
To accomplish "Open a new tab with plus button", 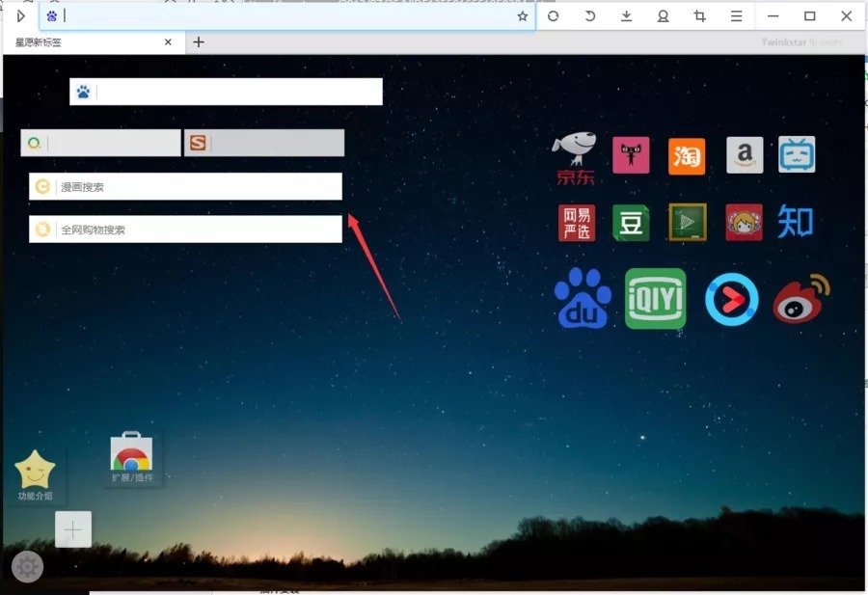I will coord(199,42).
